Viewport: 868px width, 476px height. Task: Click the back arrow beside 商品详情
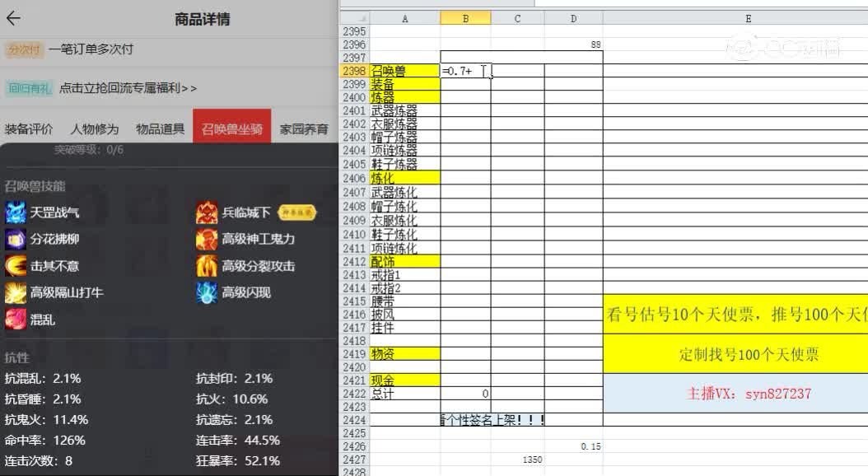coord(15,19)
